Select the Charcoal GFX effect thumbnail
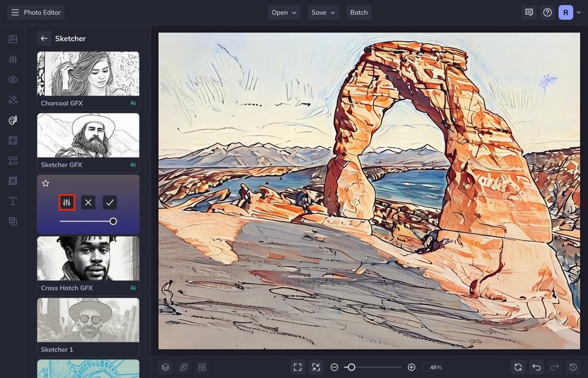Image resolution: width=588 pixels, height=378 pixels. (x=88, y=74)
